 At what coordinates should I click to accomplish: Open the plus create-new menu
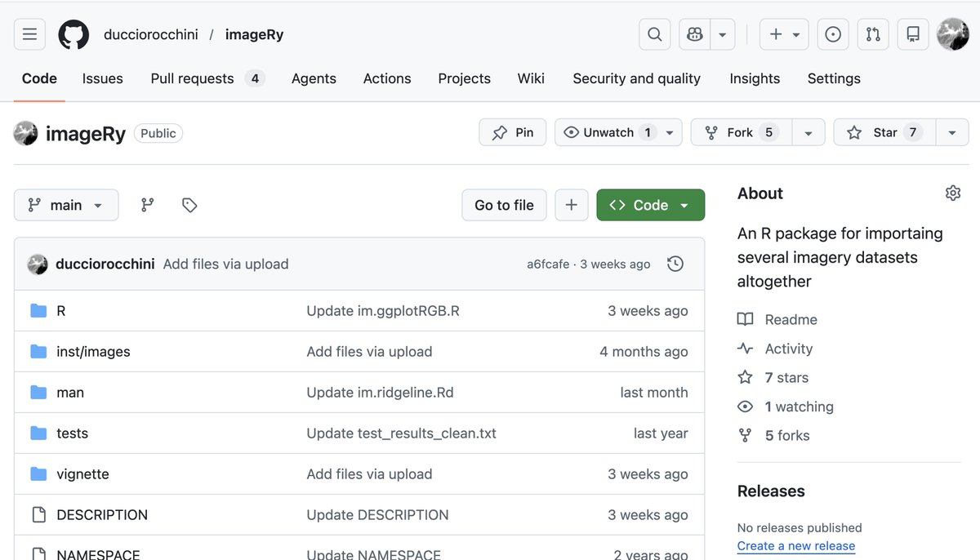pos(784,34)
